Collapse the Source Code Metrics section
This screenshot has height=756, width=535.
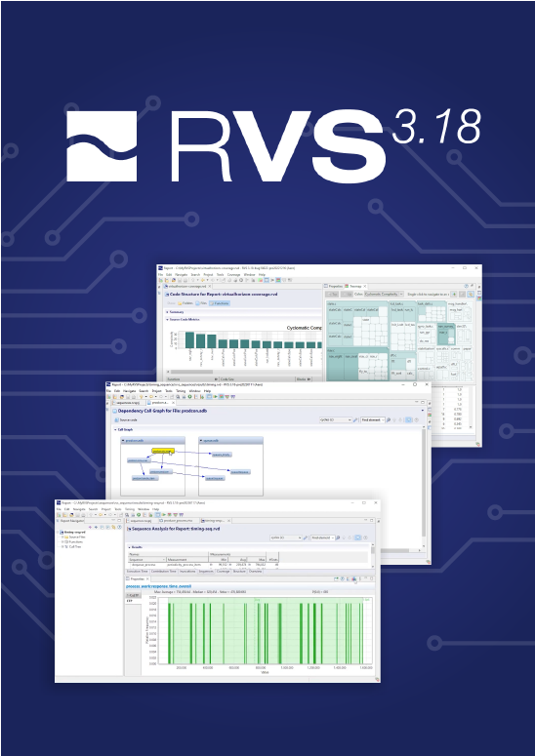(167, 319)
